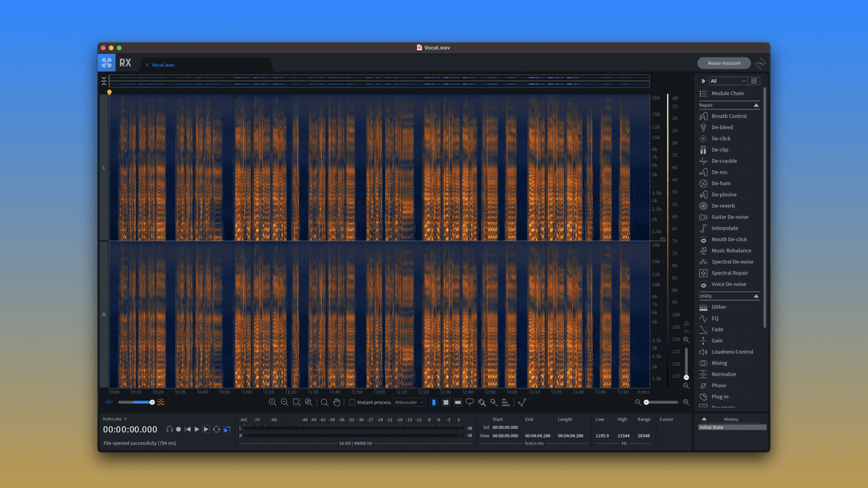The width and height of the screenshot is (868, 488).
Task: Open the Attenuate mode dropdown
Action: coord(409,402)
